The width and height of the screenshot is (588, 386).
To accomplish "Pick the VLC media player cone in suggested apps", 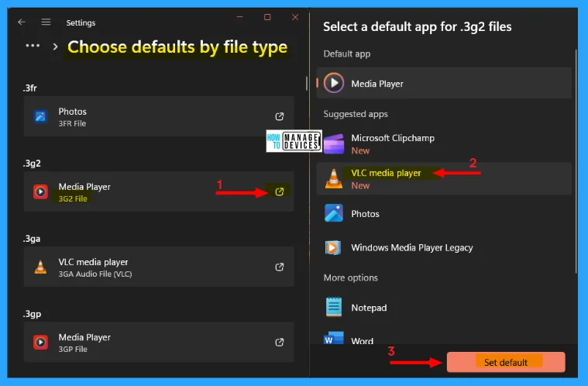I will [x=334, y=178].
